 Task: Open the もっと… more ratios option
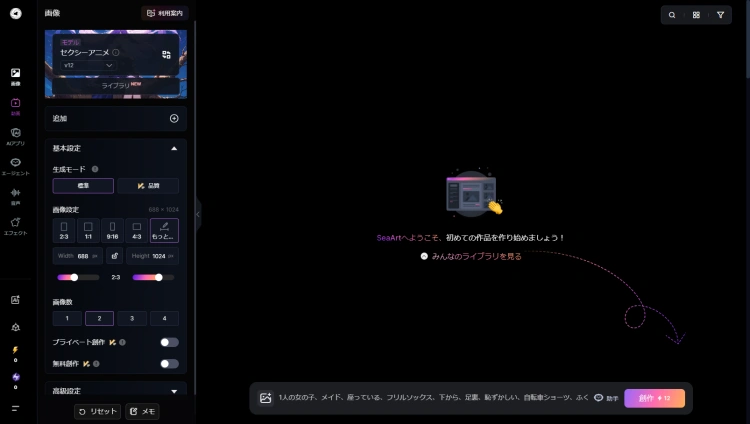164,231
